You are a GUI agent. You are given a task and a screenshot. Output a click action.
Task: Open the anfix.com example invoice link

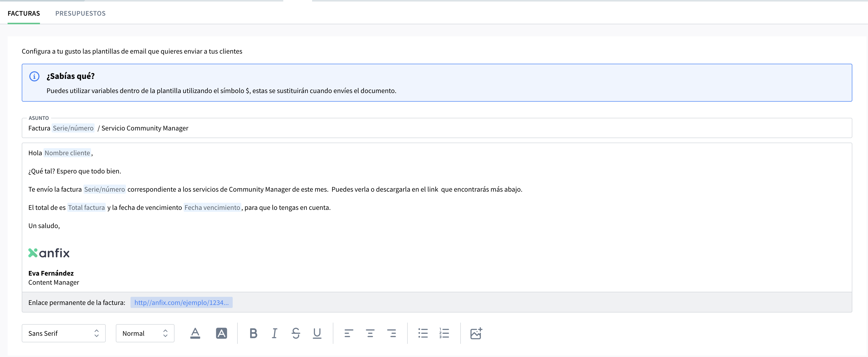coord(181,302)
